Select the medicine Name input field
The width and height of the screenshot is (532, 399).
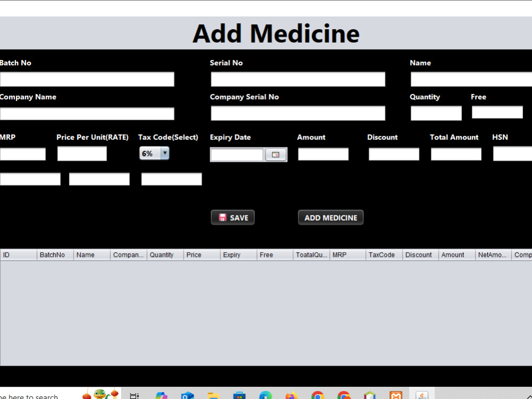click(x=471, y=79)
